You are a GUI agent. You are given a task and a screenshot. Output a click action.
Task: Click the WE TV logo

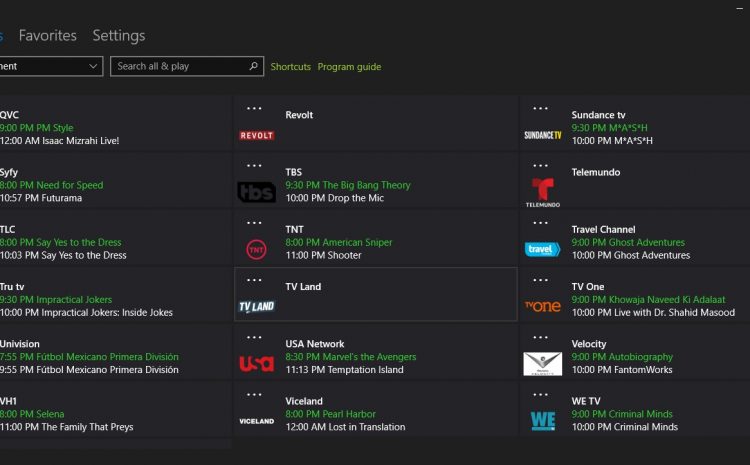543,421
